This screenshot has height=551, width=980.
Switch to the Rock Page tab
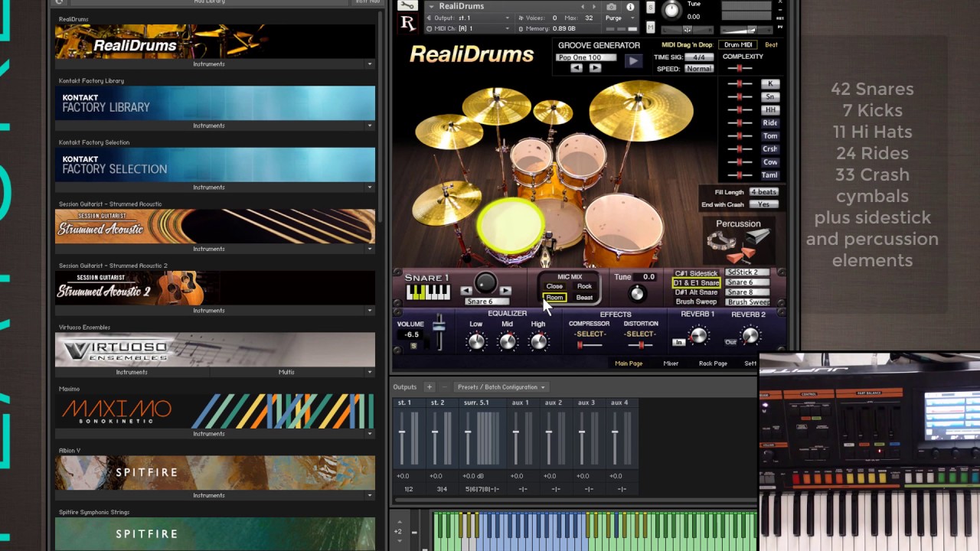tap(713, 364)
